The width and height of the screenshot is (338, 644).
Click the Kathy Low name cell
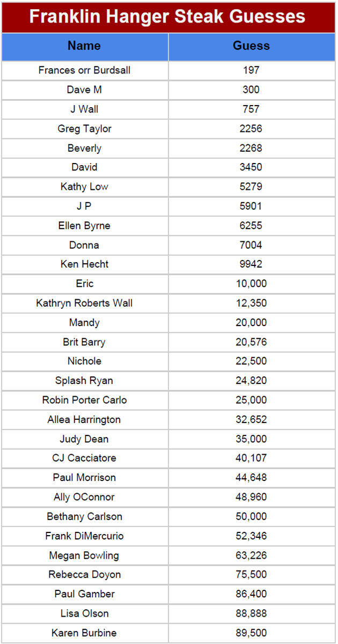coord(84,187)
